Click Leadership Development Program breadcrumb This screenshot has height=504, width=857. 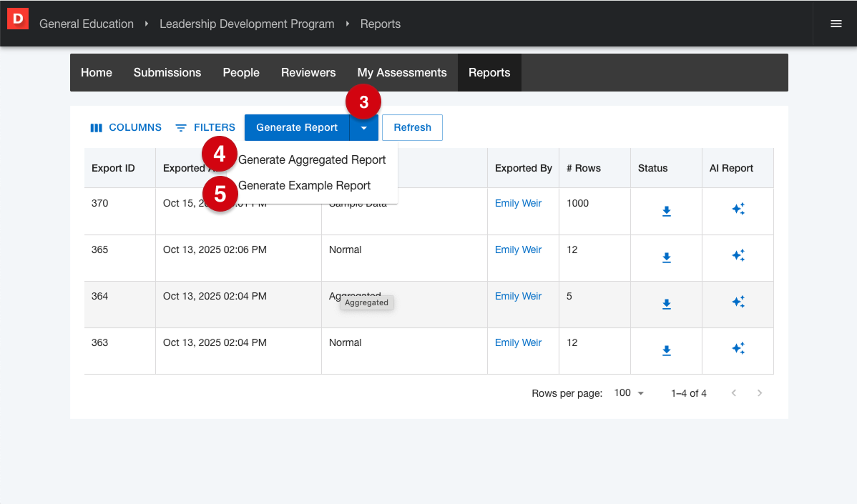click(x=247, y=24)
